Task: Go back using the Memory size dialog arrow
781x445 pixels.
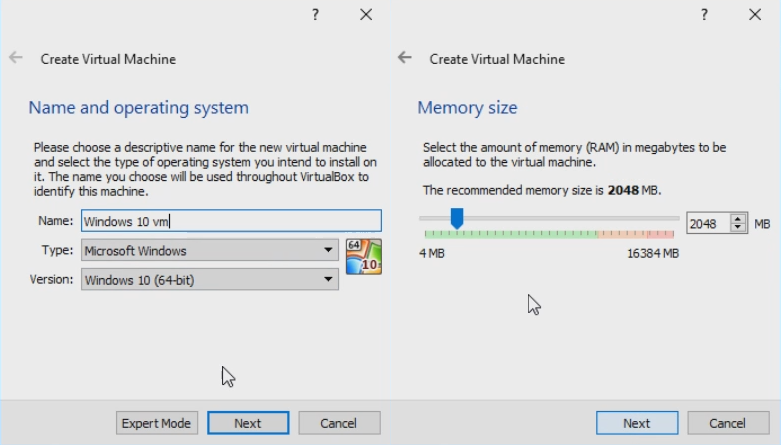Action: (x=405, y=58)
